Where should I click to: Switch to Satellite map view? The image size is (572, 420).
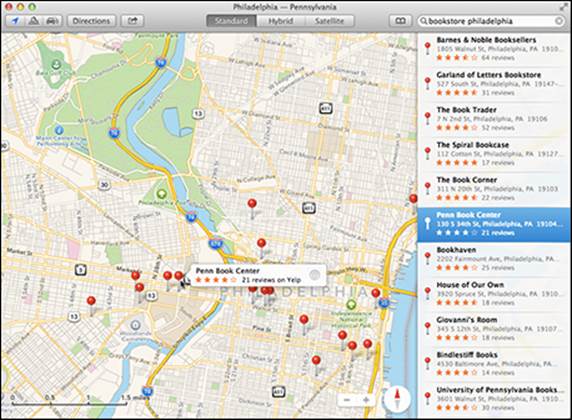329,21
